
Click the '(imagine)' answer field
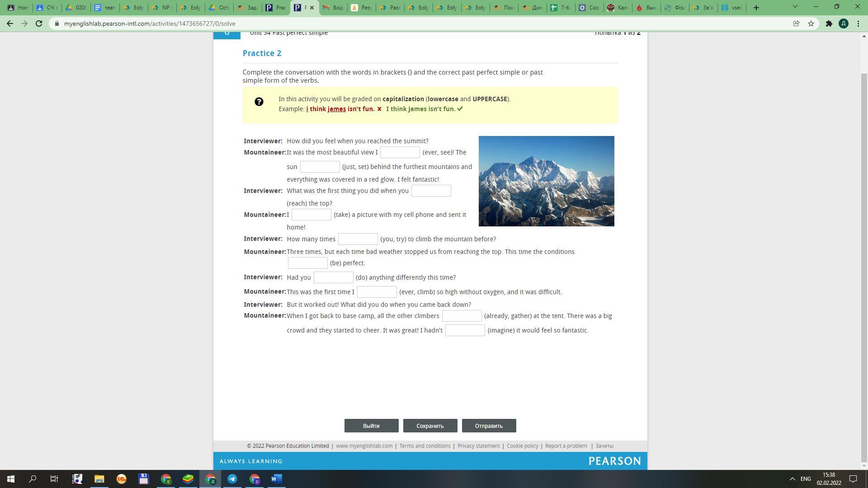pyautogui.click(x=465, y=330)
